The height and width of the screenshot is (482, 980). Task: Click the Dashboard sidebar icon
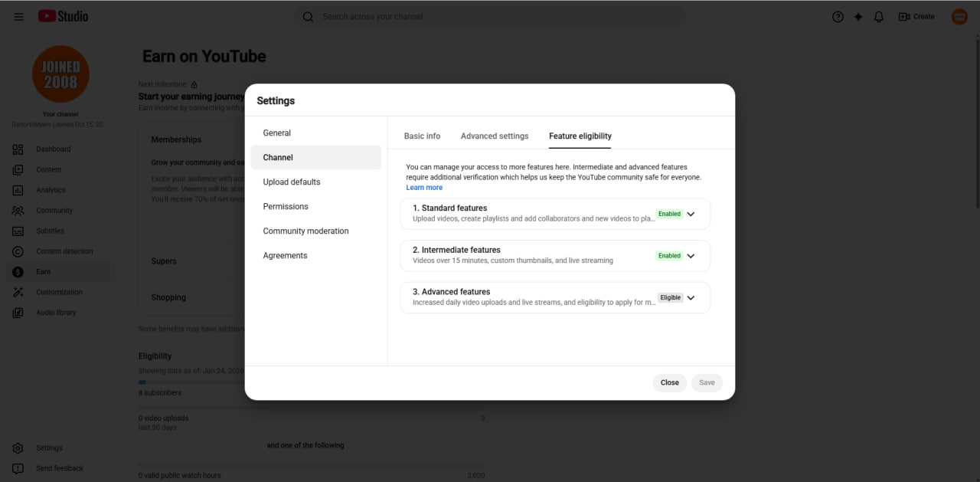[18, 149]
